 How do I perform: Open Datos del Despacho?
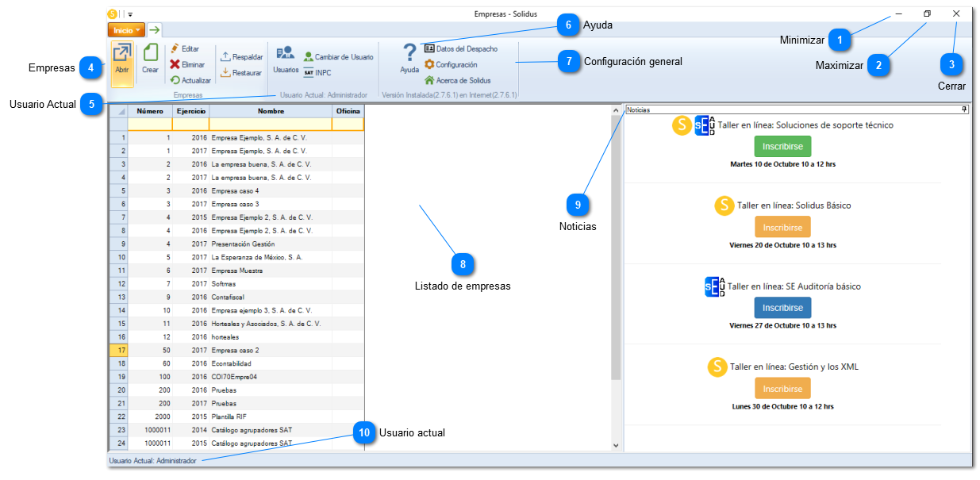(x=461, y=49)
